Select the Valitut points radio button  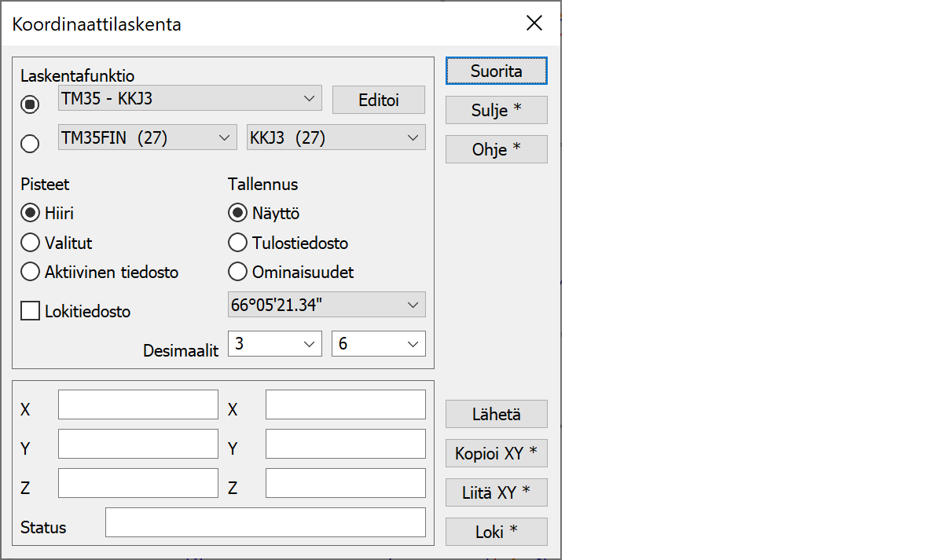31,243
